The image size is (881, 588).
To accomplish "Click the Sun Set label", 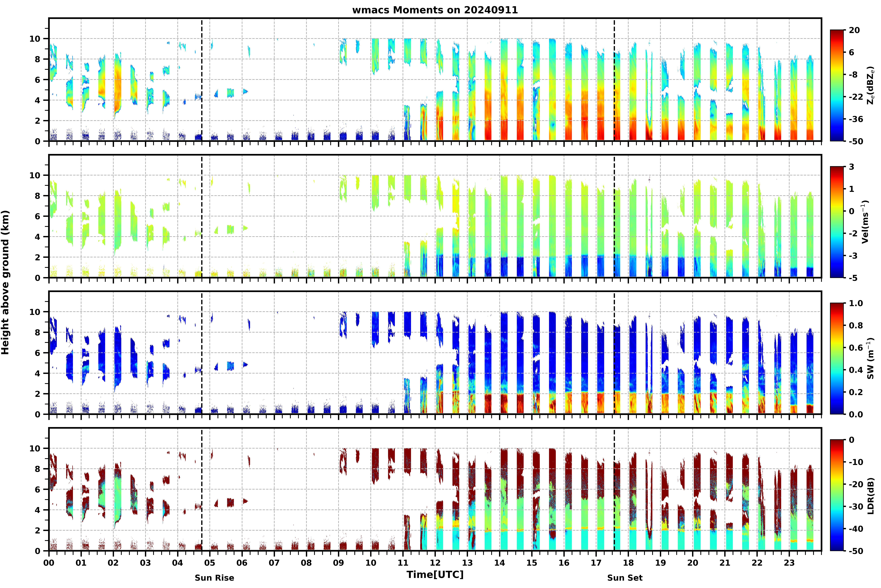I will tap(625, 578).
